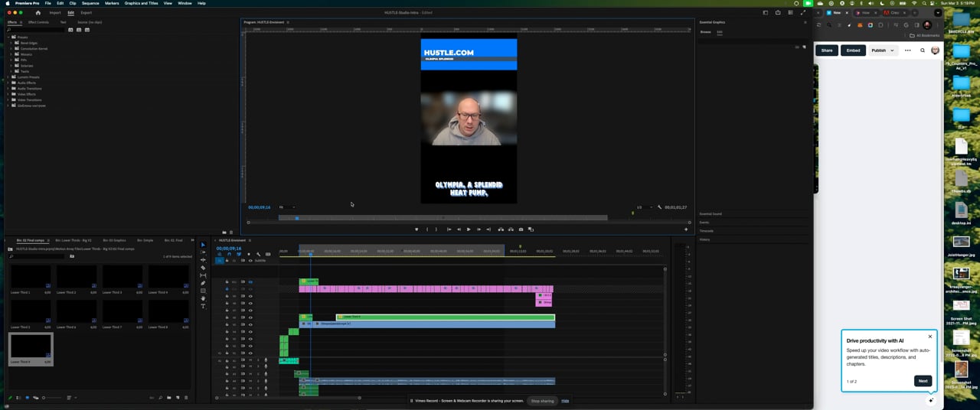This screenshot has width=980, height=410.
Task: Click the Extract button in Program monitor
Action: (511, 229)
